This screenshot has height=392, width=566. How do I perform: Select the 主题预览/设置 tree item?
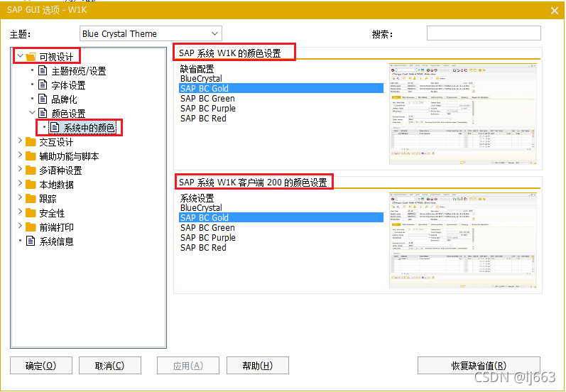point(78,71)
